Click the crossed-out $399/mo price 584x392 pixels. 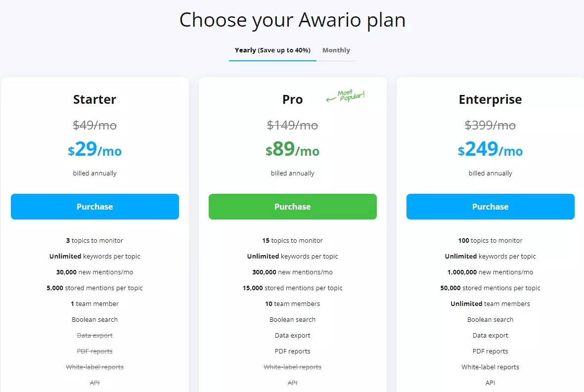click(x=491, y=126)
